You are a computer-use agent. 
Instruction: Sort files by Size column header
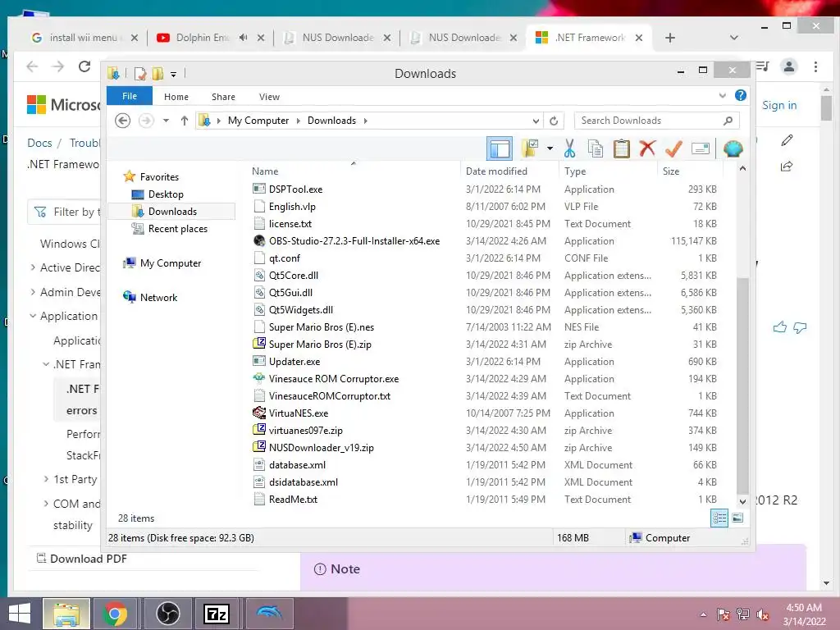pos(671,171)
